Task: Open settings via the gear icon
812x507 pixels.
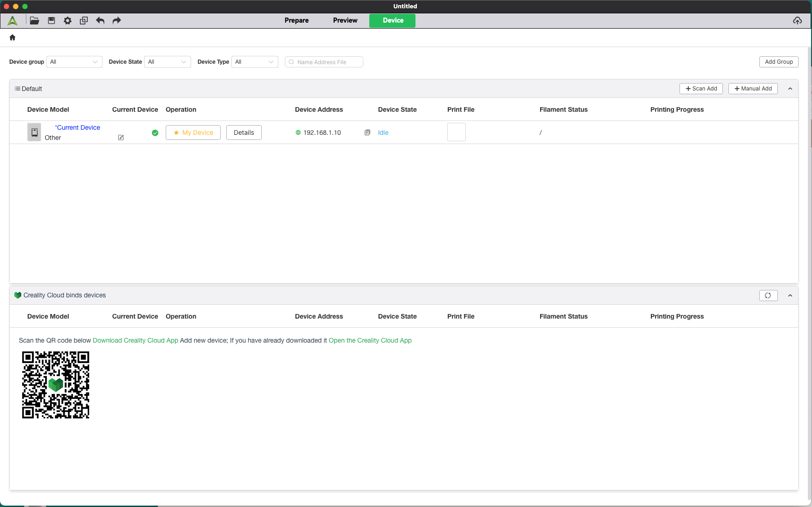Action: [x=67, y=20]
